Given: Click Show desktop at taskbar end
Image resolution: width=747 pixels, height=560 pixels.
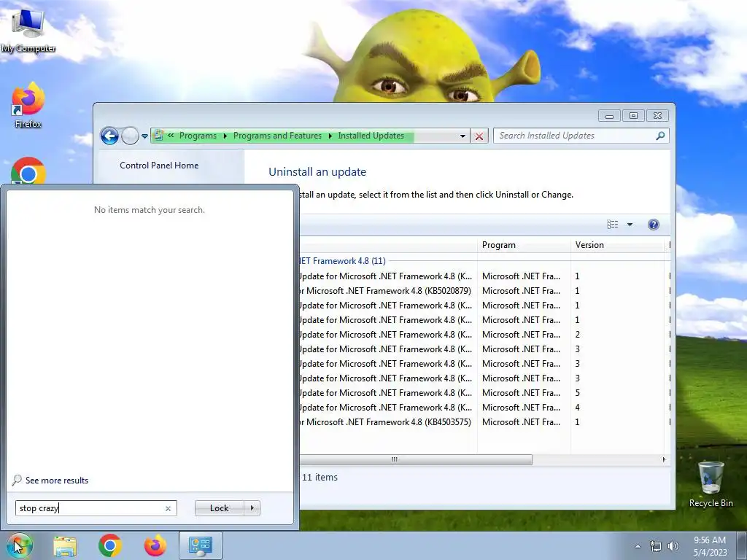Looking at the screenshot, I should [742, 545].
